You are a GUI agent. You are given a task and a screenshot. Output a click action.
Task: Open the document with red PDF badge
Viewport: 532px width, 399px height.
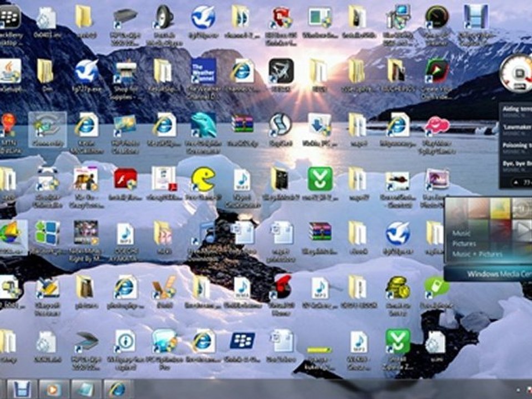tap(164, 179)
